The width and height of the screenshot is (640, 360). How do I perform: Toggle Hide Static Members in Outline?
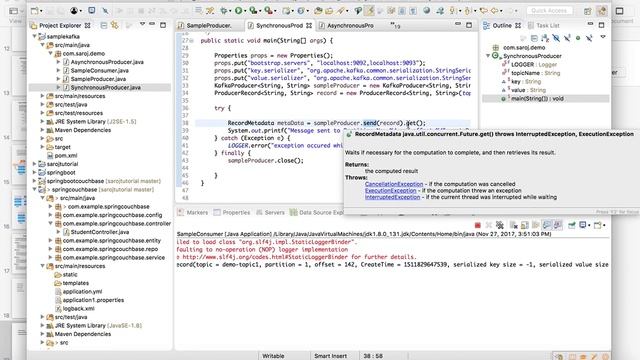click(567, 38)
